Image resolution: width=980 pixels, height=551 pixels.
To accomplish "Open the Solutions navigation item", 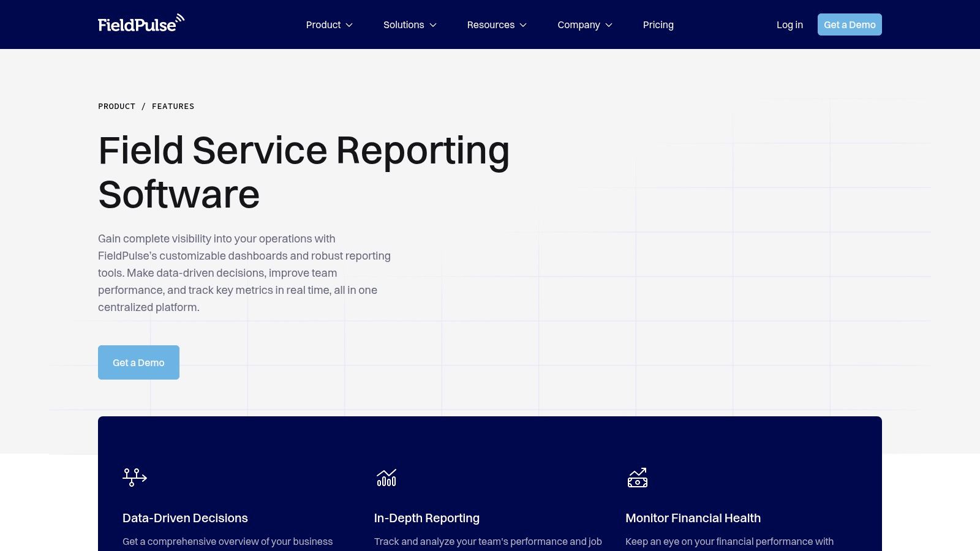I will coord(410,24).
